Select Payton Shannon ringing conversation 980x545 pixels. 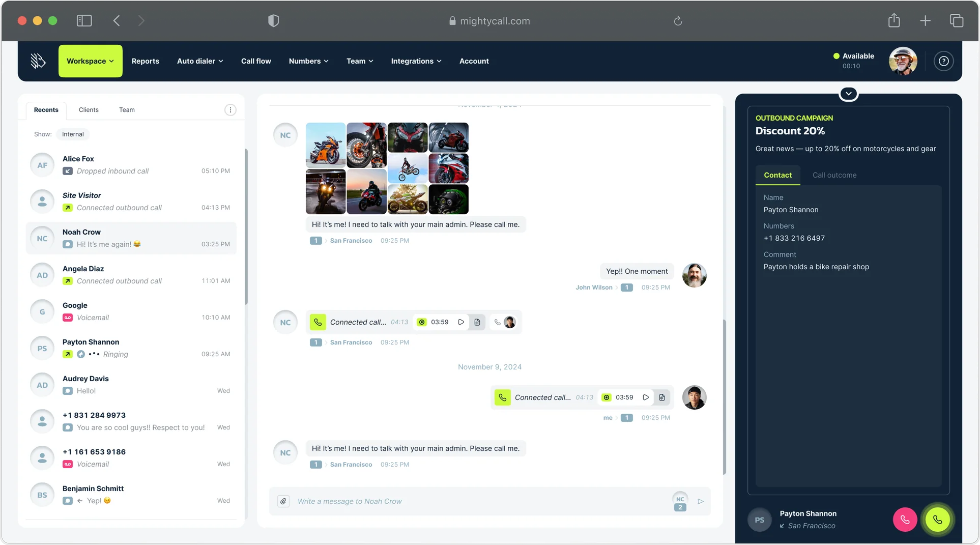131,348
